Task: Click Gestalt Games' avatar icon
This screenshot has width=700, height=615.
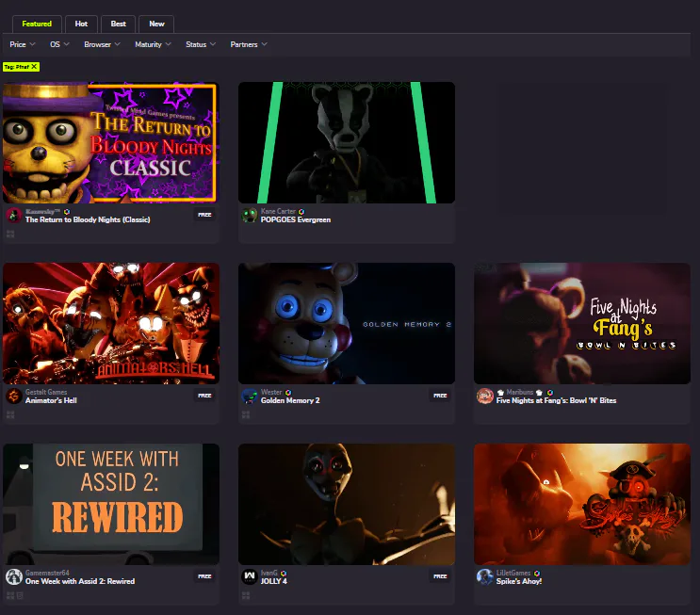Action: [14, 397]
